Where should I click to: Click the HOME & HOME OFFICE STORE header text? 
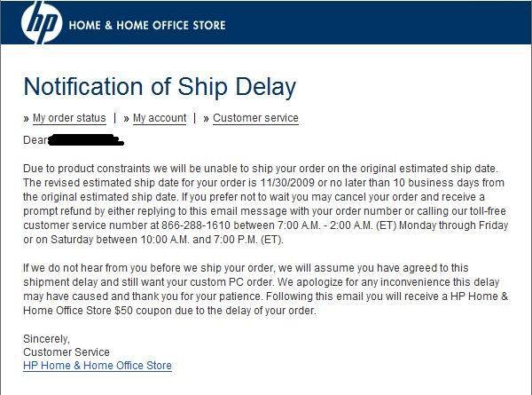147,25
